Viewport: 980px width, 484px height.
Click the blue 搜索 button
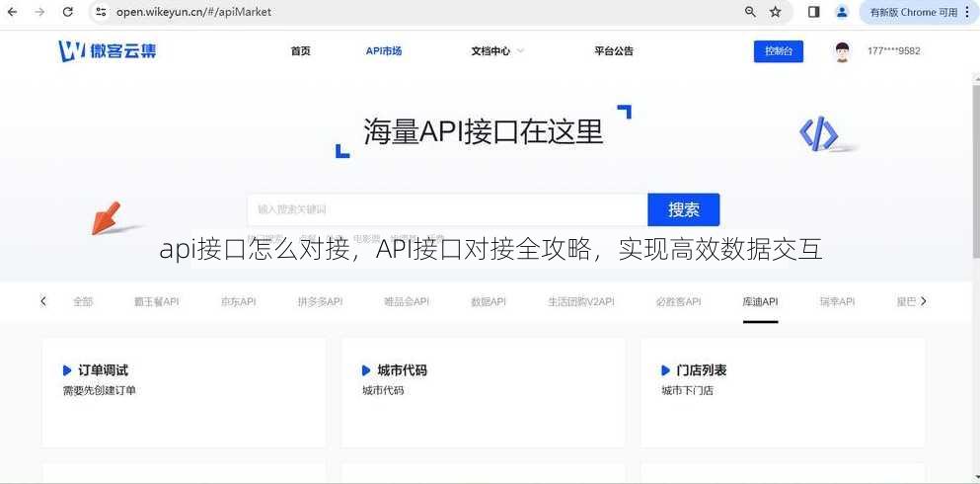click(x=684, y=209)
